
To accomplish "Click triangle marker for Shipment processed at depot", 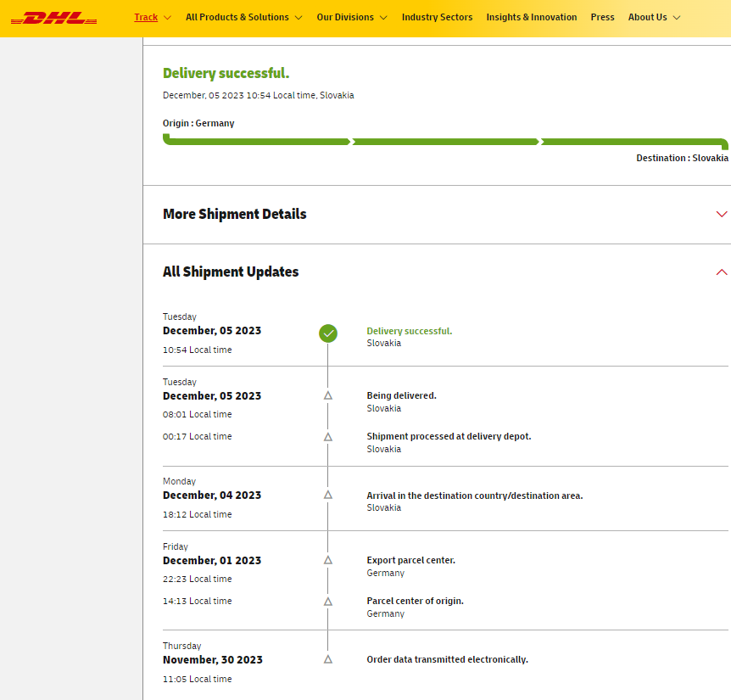I will 328,437.
